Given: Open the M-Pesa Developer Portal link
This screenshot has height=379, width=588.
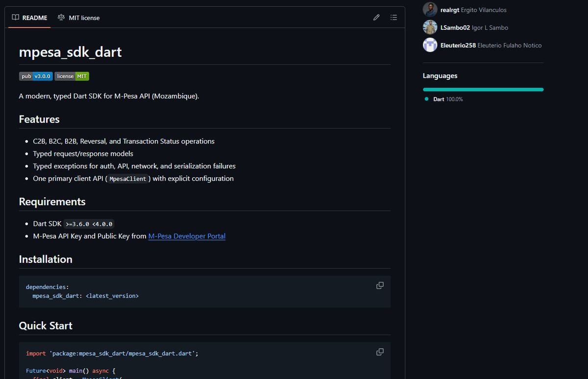Looking at the screenshot, I should pos(187,236).
